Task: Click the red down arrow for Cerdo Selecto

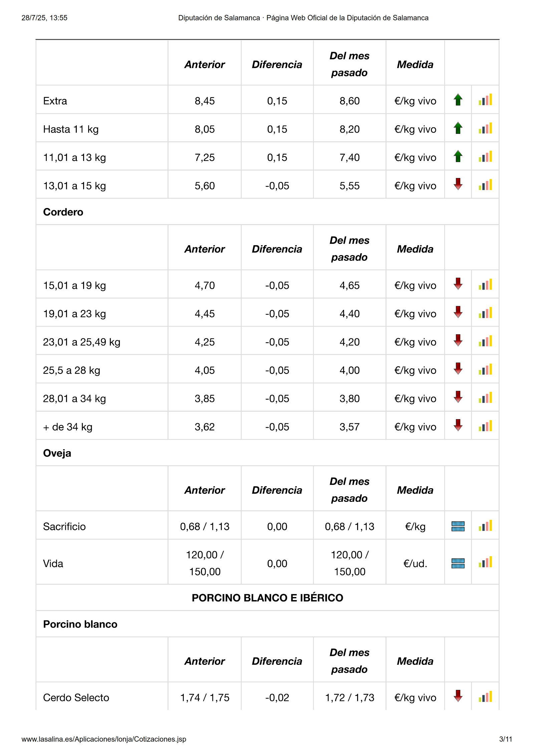Action: point(458,696)
